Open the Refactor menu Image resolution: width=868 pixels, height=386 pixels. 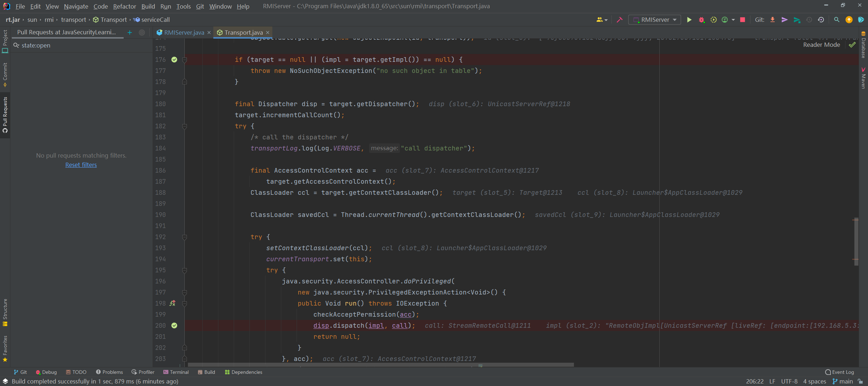(x=124, y=6)
